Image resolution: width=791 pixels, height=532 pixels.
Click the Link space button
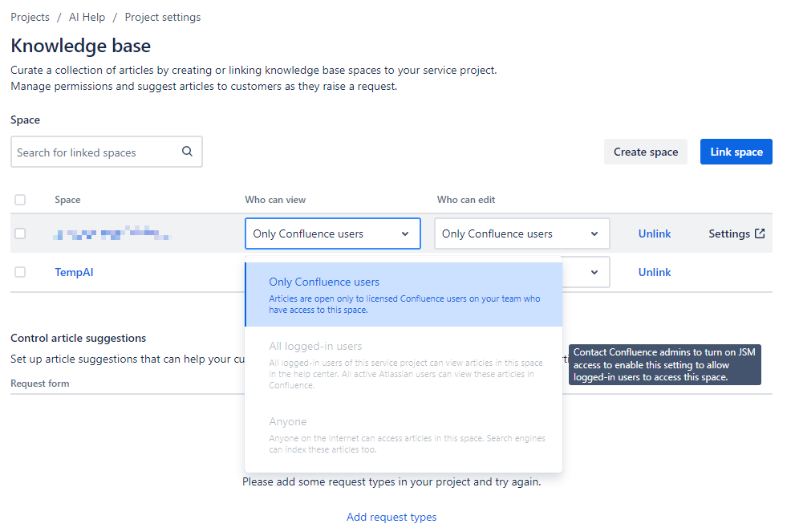(x=736, y=152)
